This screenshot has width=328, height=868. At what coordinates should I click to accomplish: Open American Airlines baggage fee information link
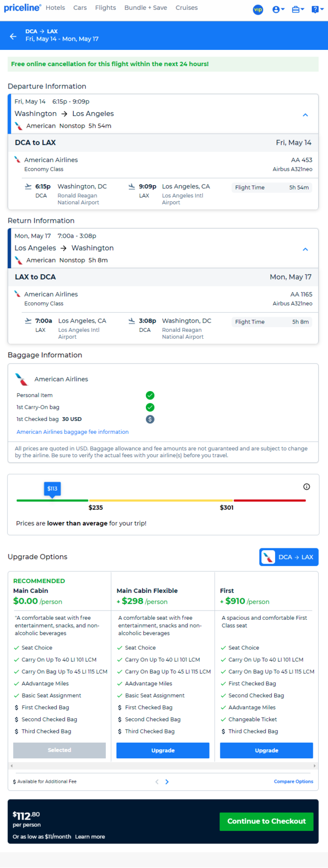[x=72, y=432]
